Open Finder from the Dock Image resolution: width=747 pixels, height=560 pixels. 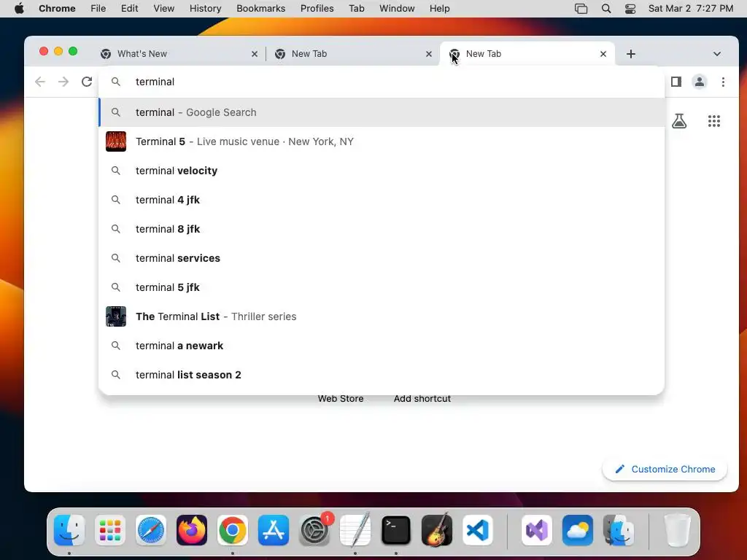(69, 530)
